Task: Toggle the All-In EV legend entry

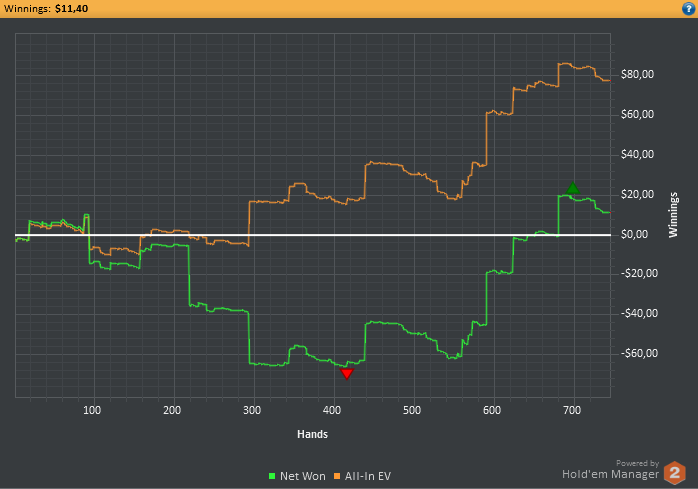Action: [362, 476]
